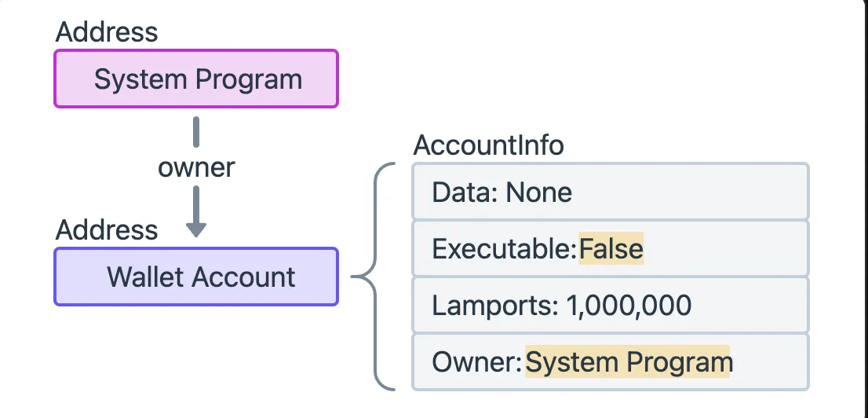The image size is (868, 418).
Task: Click the "Owner:" field label
Action: [x=476, y=362]
